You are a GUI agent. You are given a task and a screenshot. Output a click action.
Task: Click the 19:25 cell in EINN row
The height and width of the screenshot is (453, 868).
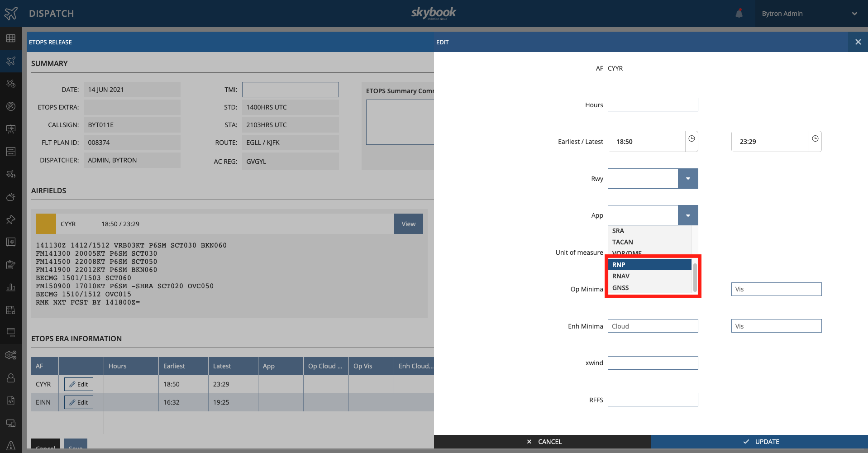coord(233,402)
